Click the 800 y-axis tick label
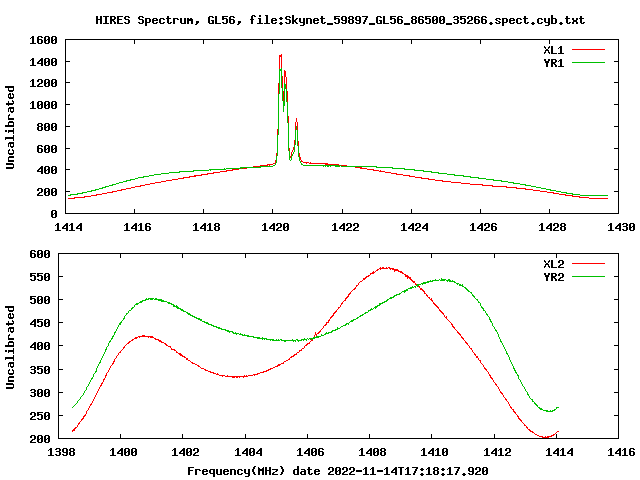 [47, 127]
